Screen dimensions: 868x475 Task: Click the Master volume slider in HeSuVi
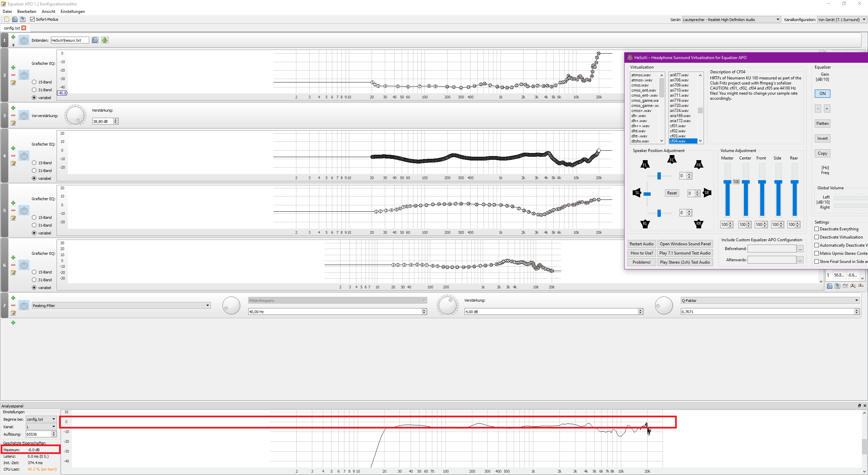(x=727, y=183)
